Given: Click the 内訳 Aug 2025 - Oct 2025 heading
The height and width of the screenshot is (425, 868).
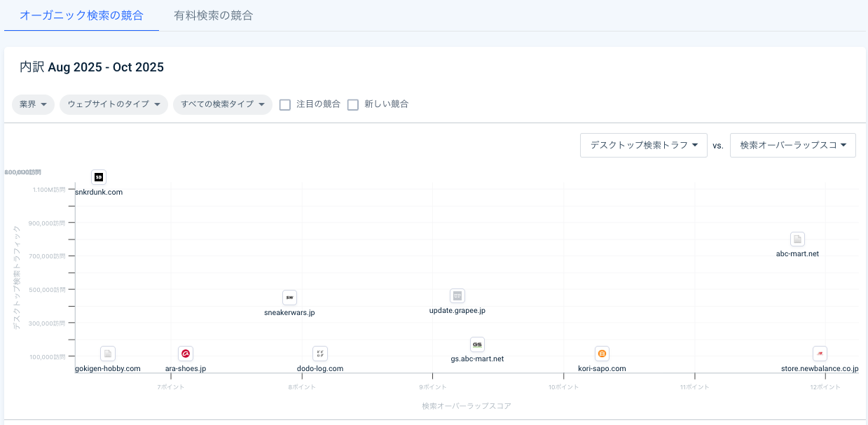Looking at the screenshot, I should pyautogui.click(x=92, y=67).
